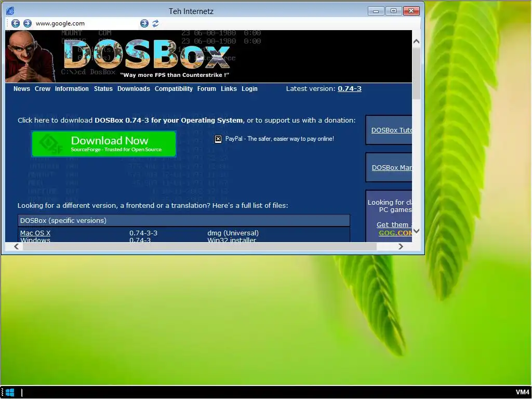Open the Compatibility page

(174, 89)
